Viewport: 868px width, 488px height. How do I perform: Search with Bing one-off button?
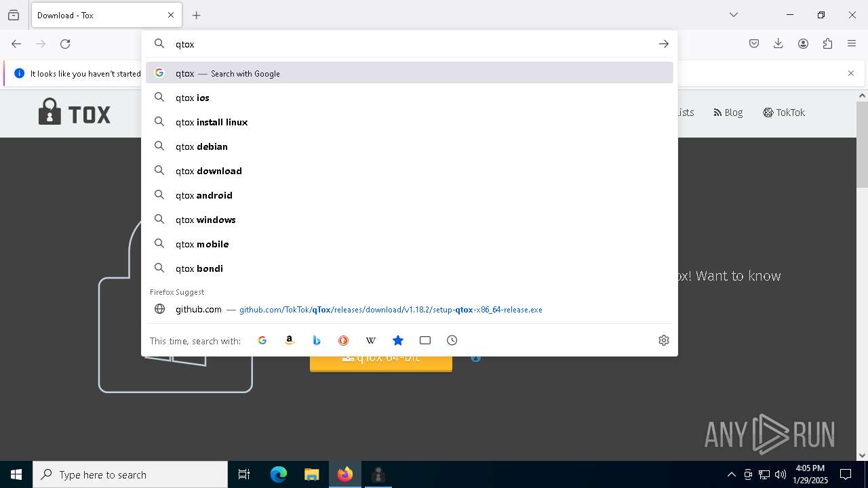point(317,340)
